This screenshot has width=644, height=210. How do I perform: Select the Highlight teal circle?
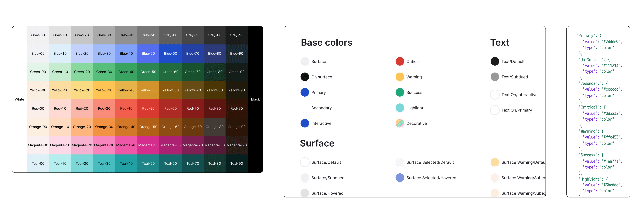pos(399,108)
